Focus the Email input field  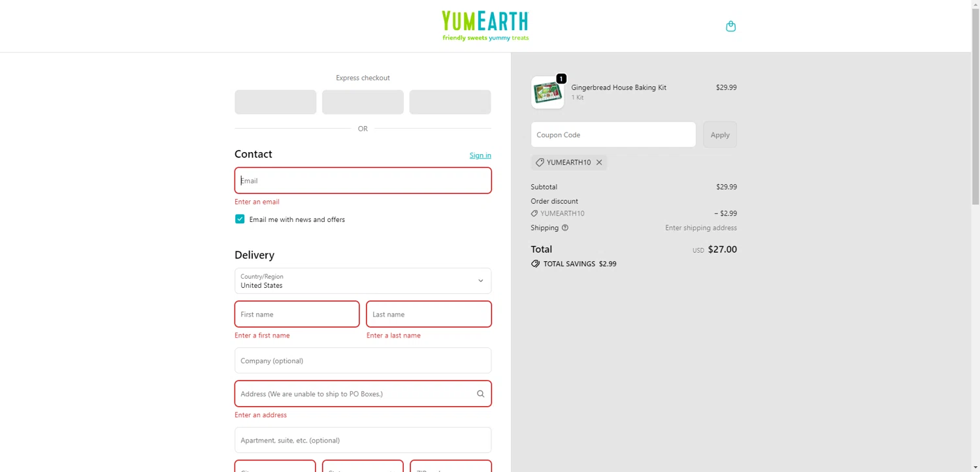pos(363,180)
